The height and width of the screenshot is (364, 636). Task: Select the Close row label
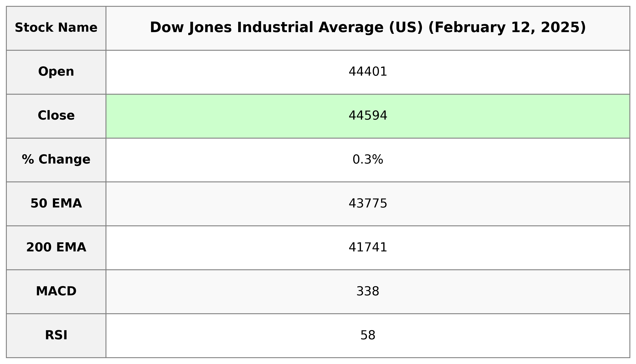coord(56,116)
